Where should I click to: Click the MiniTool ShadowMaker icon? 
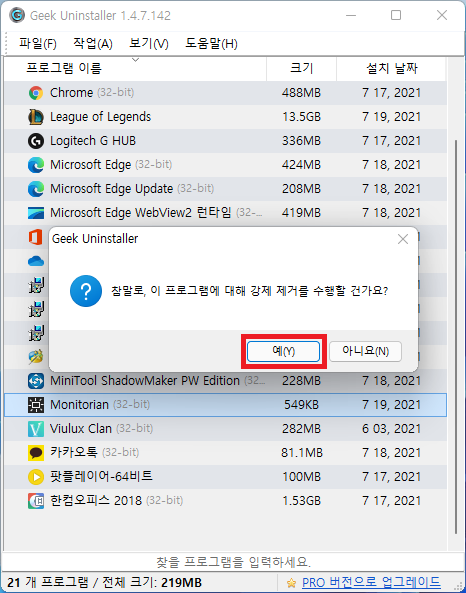(x=36, y=381)
